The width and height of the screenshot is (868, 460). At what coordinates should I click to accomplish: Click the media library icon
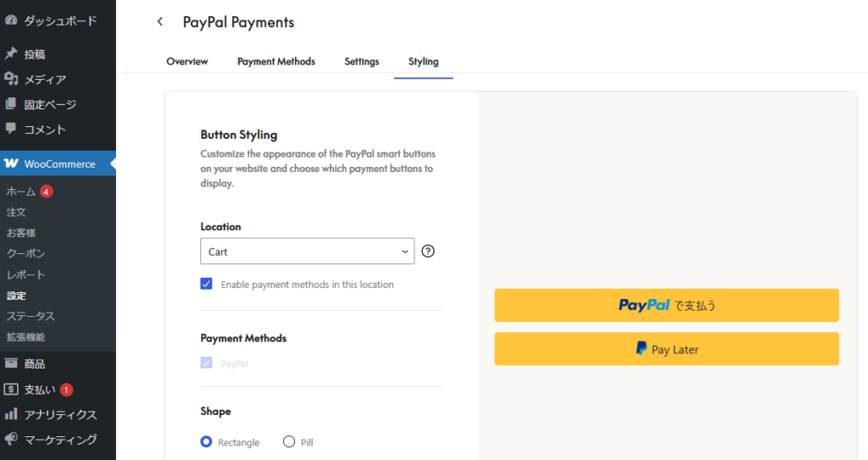(x=11, y=79)
